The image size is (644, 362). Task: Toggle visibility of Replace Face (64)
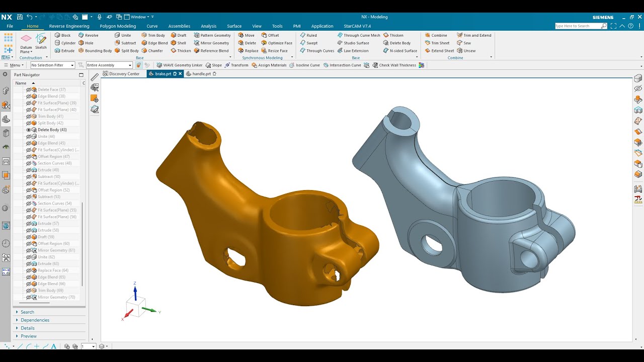pyautogui.click(x=29, y=270)
